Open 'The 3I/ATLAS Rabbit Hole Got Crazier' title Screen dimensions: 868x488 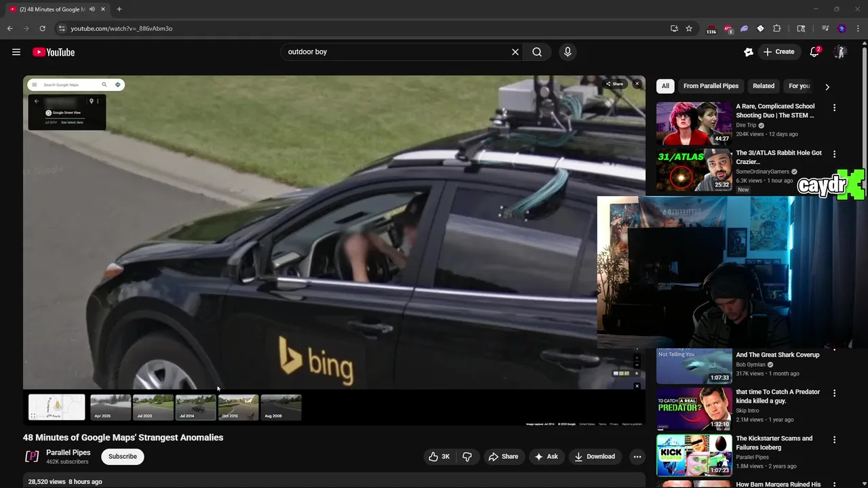(778, 157)
